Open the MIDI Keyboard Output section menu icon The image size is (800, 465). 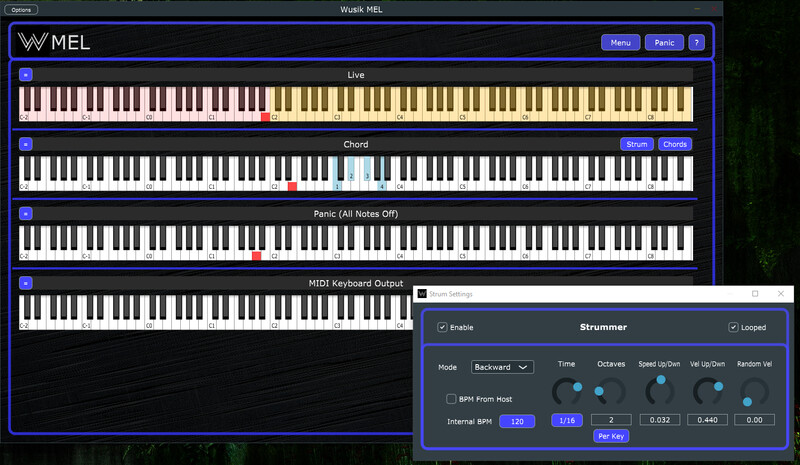26,283
